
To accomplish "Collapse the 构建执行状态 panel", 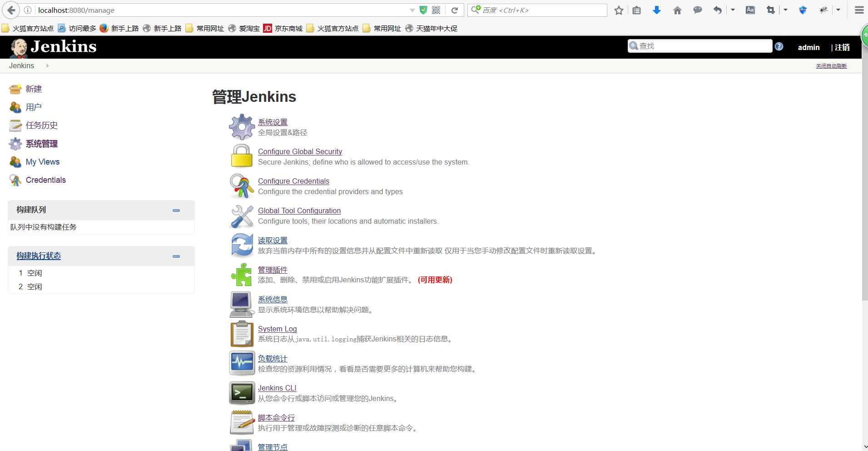I will (x=176, y=256).
